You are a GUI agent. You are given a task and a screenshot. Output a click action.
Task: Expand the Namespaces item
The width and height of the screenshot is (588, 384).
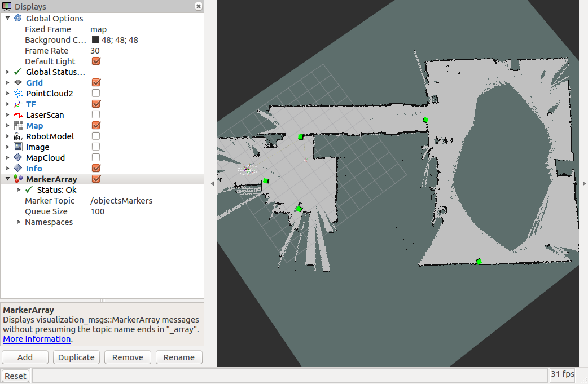click(x=20, y=222)
